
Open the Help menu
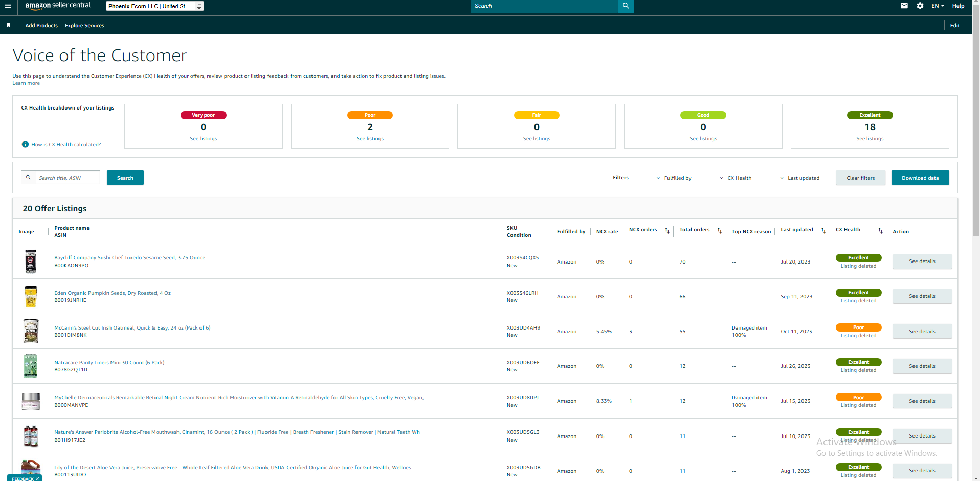pyautogui.click(x=958, y=6)
